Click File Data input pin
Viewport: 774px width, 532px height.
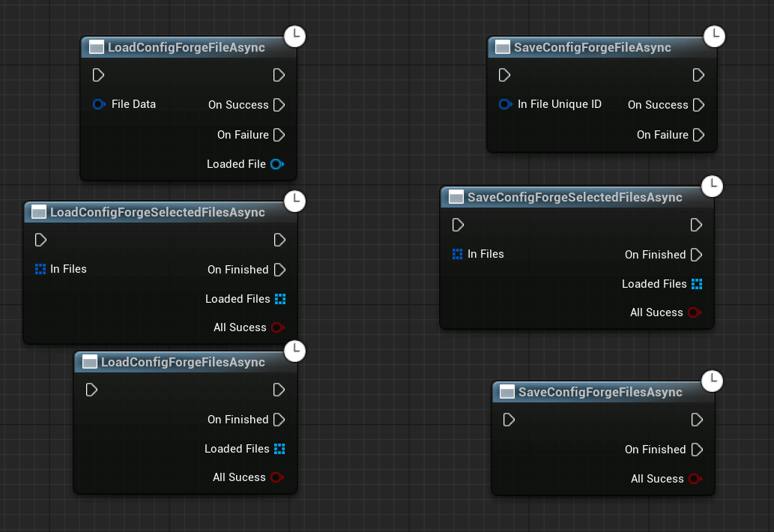pos(99,104)
